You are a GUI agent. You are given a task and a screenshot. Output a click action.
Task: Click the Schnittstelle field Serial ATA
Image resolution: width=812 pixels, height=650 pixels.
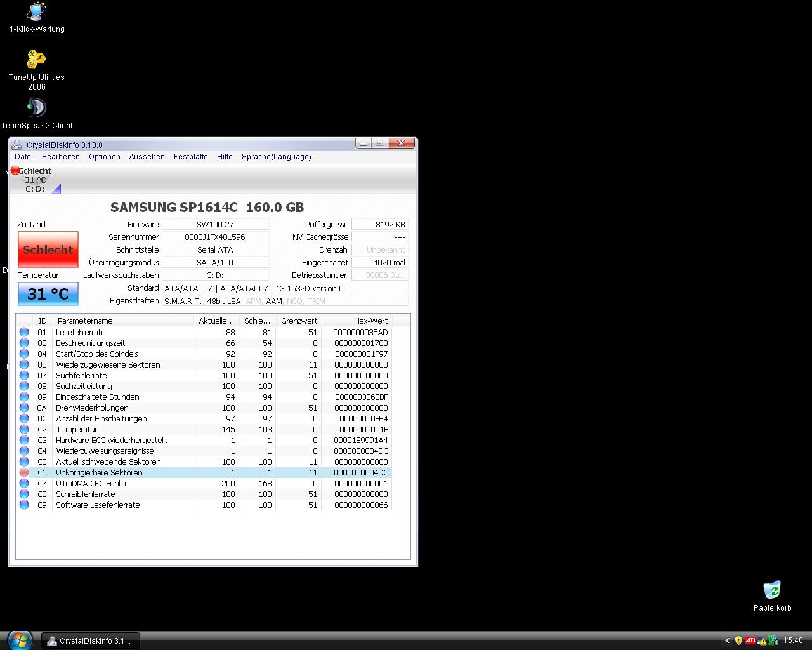point(216,249)
